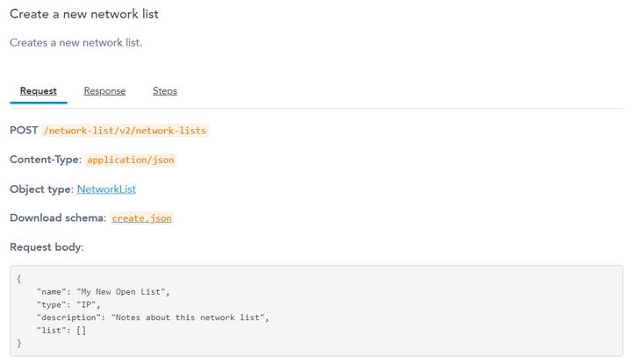Click the "type": "IP" line in the code
Screen dimensions: 632x364
(68, 304)
